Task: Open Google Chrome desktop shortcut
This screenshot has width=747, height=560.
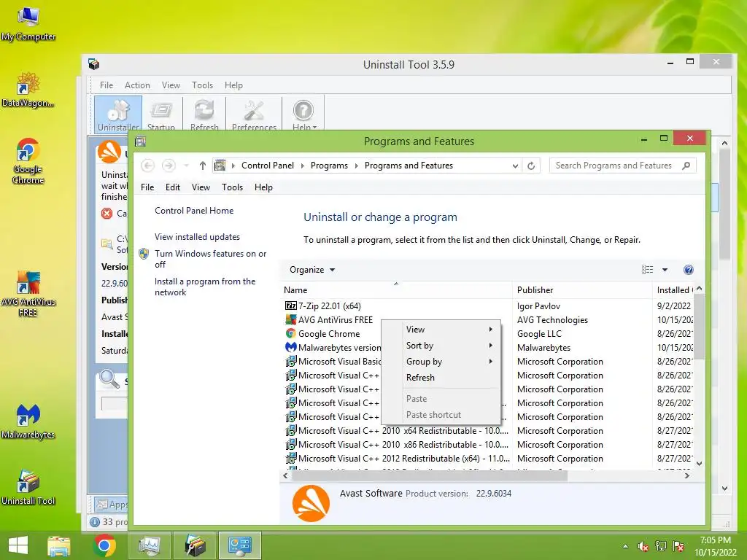Action: 28,161
